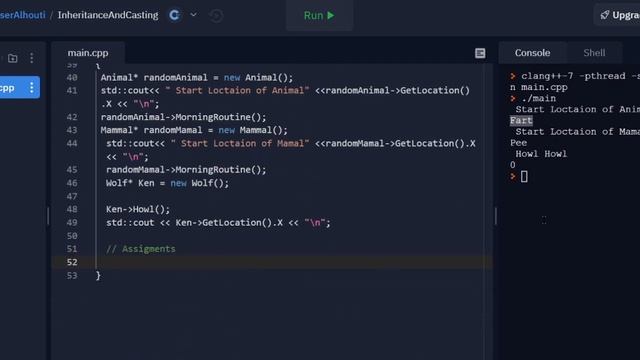Click the 'Pee' console output line
This screenshot has height=360, width=640.
[x=518, y=143]
